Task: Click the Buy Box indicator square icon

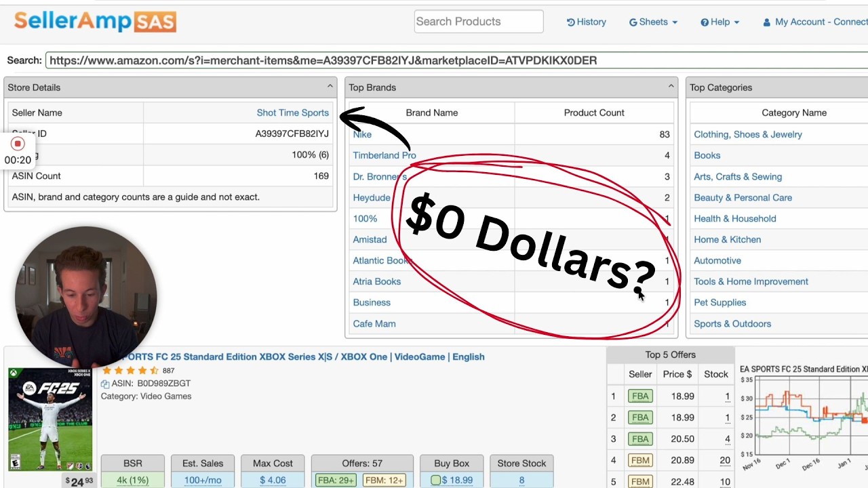Action: pos(435,481)
